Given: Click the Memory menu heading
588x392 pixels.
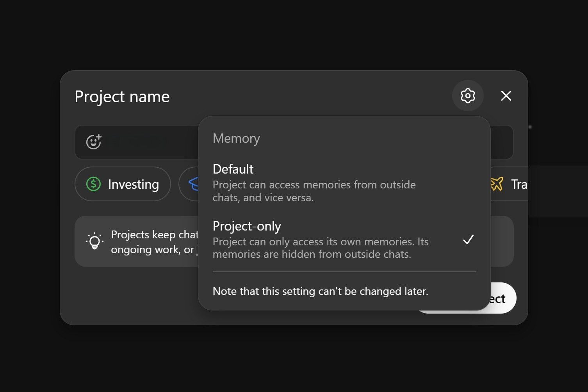Looking at the screenshot, I should coord(236,138).
